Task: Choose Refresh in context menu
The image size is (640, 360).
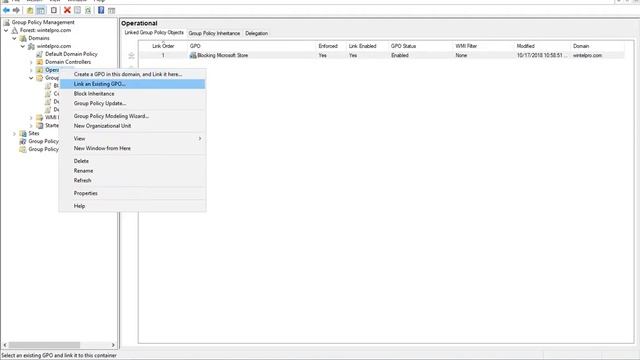Action: click(133, 180)
